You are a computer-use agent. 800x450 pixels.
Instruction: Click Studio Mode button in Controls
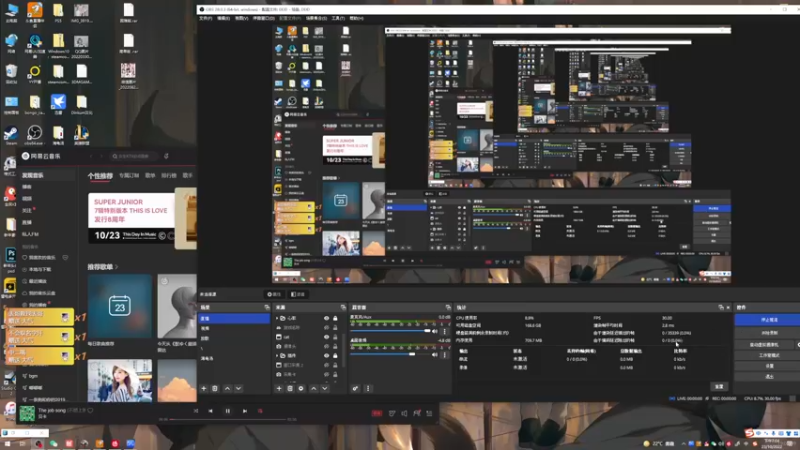pos(767,355)
